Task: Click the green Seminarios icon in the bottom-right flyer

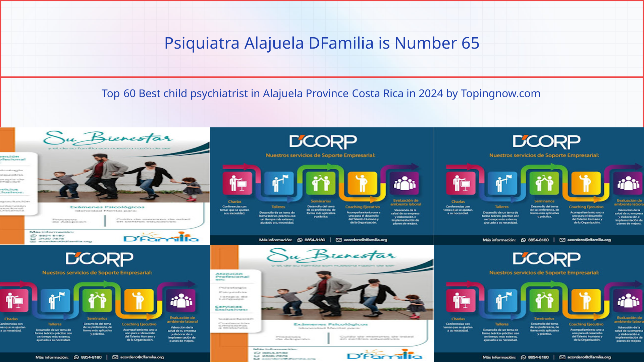Action: (x=544, y=300)
